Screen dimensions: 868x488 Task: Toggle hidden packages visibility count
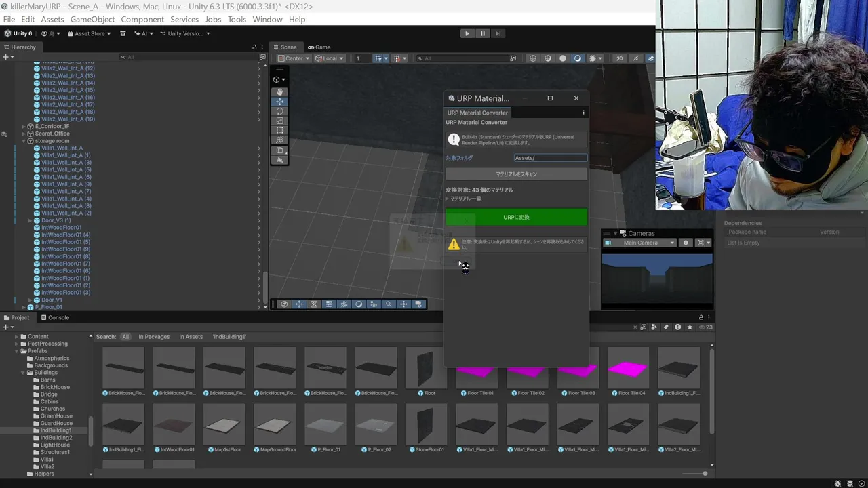(705, 327)
